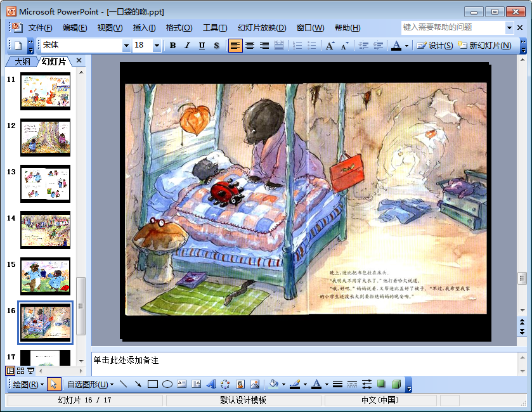Choose arrow style
This screenshot has width=532, height=412.
[367, 384]
